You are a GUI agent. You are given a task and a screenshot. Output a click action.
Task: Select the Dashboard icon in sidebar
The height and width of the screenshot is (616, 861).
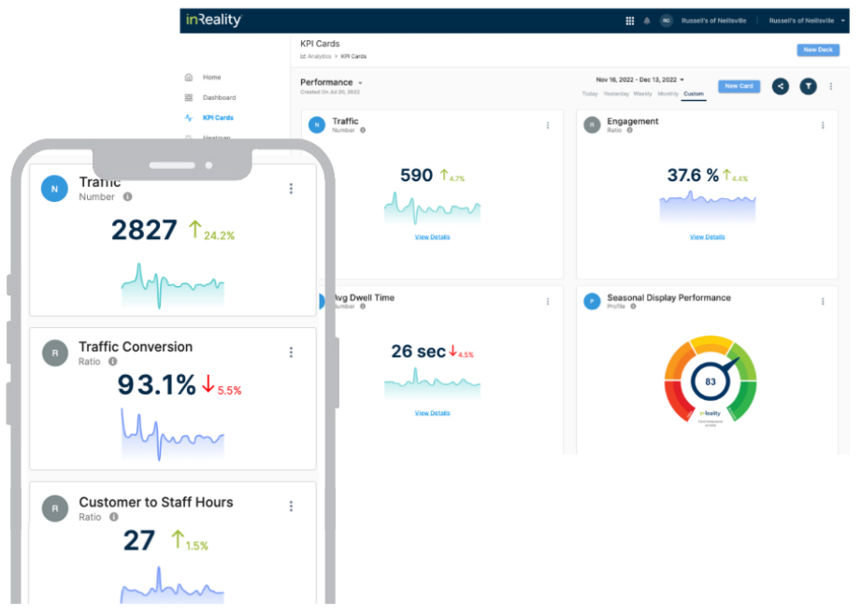[x=189, y=97]
